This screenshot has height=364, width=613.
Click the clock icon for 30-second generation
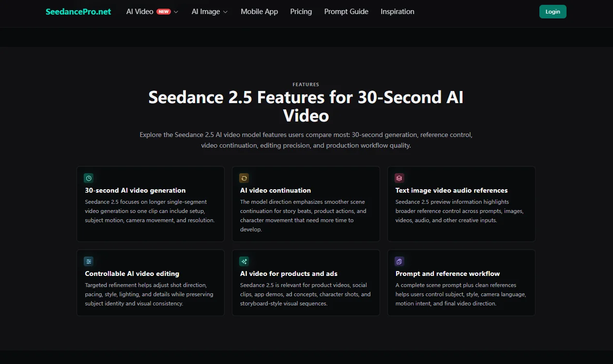click(x=89, y=178)
